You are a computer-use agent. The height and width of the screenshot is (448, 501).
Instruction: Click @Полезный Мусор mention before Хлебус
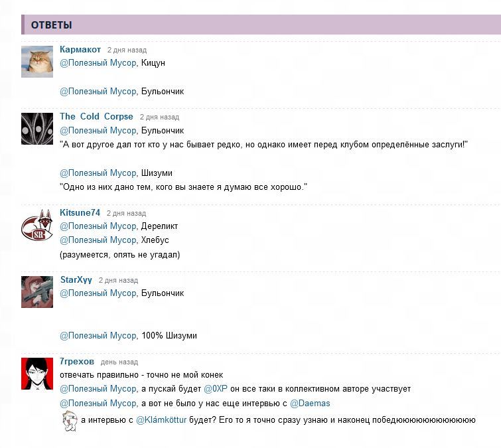(98, 240)
